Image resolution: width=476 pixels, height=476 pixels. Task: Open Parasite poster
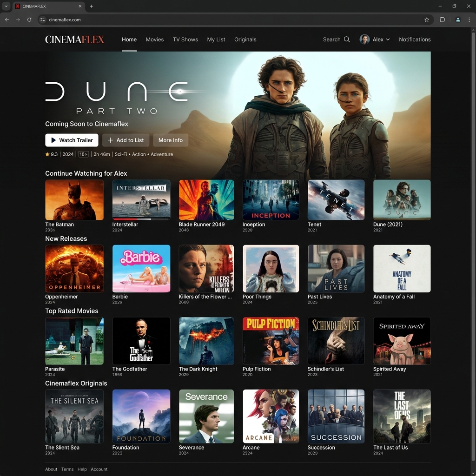pos(74,341)
